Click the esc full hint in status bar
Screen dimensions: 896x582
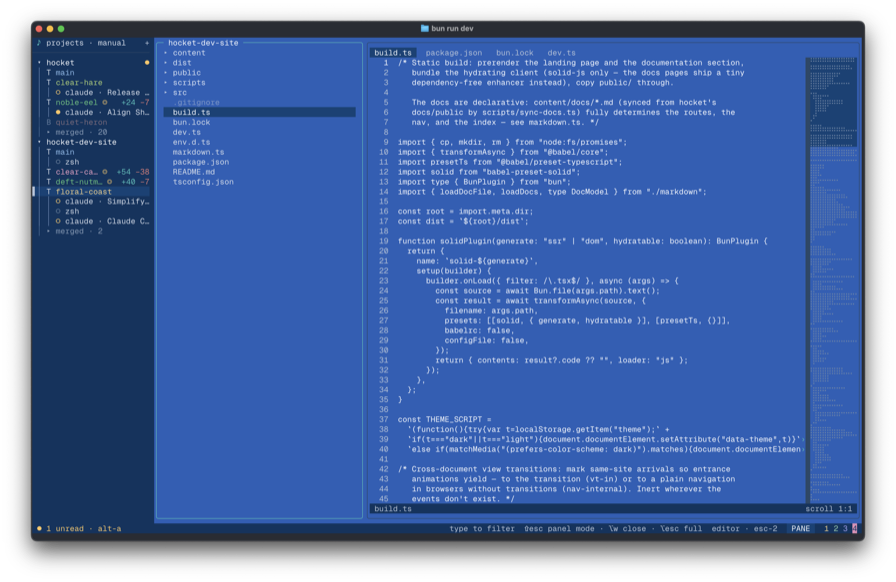coord(681,528)
